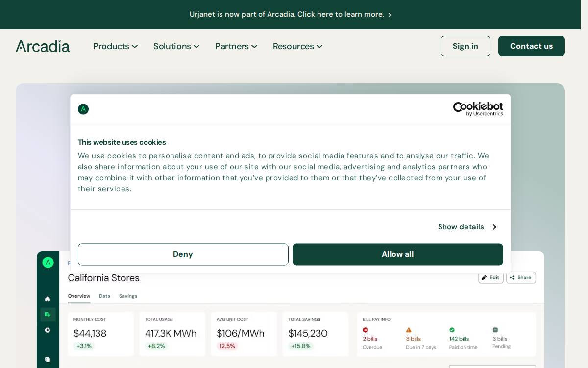Image resolution: width=588 pixels, height=368 pixels.
Task: Expand the Resources menu
Action: click(298, 46)
